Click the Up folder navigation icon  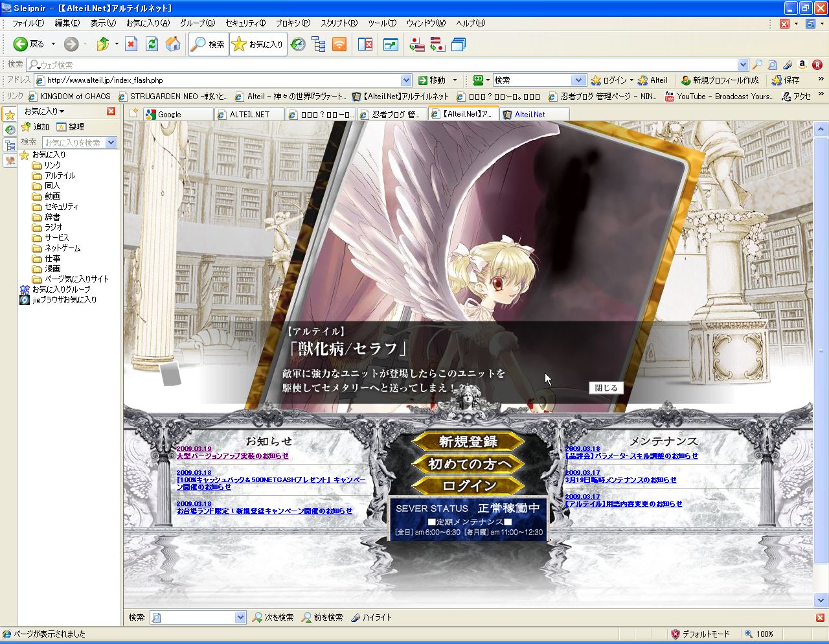(x=103, y=44)
